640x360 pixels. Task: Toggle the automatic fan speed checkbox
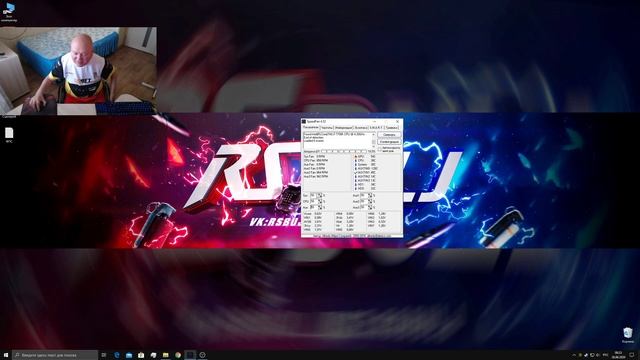coord(380,149)
